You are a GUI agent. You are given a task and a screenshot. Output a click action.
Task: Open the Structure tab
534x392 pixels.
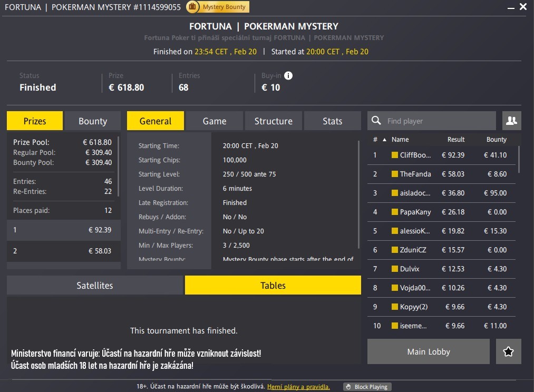273,121
